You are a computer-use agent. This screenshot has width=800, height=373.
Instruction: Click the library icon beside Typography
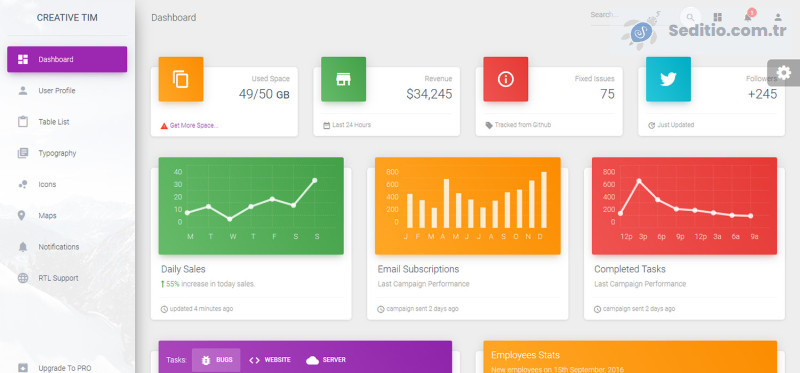22,153
